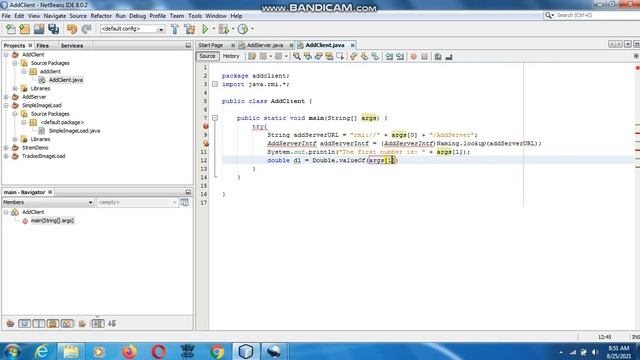Click the editor Find Selection magnifier icon
The width and height of the screenshot is (640, 360).
coord(297,56)
